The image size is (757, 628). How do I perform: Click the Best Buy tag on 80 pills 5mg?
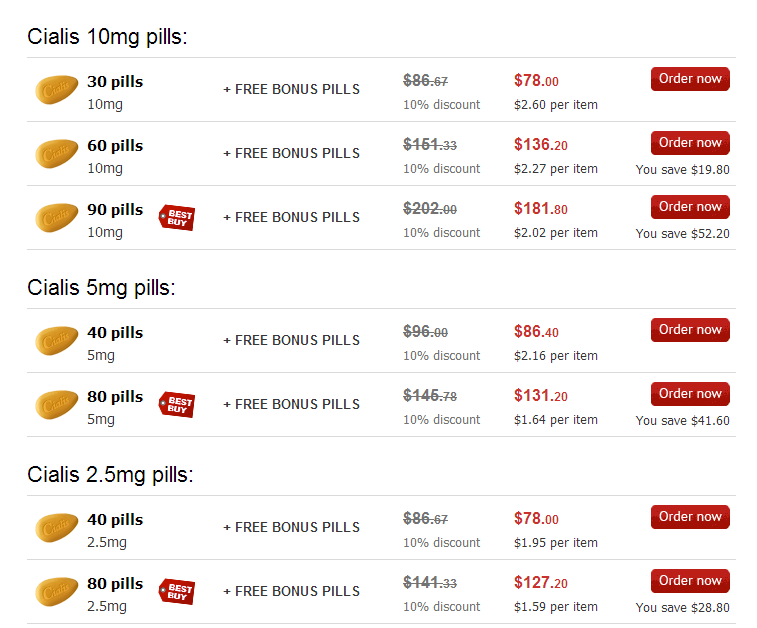coord(177,405)
